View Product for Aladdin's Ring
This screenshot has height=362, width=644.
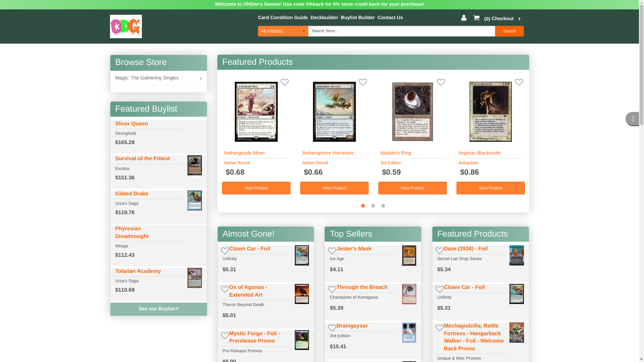pyautogui.click(x=413, y=188)
